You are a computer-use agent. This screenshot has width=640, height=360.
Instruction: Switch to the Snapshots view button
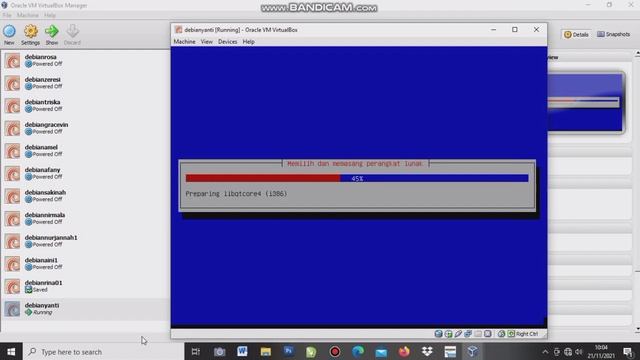pyautogui.click(x=613, y=34)
